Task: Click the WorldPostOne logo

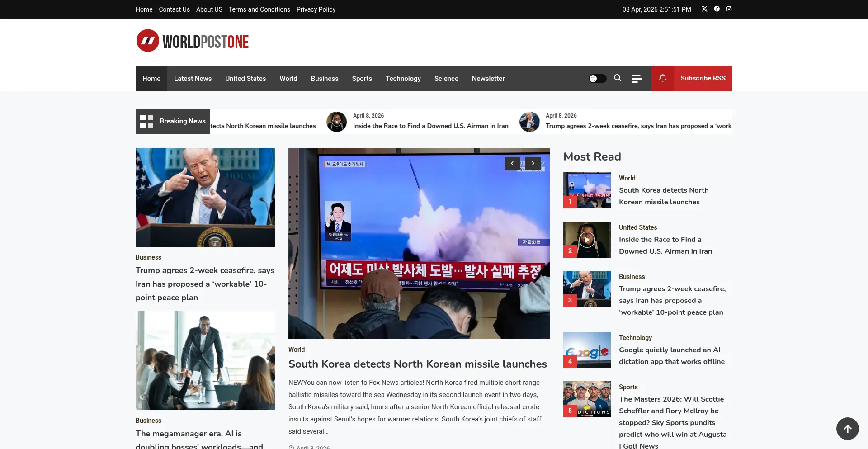Action: click(193, 41)
